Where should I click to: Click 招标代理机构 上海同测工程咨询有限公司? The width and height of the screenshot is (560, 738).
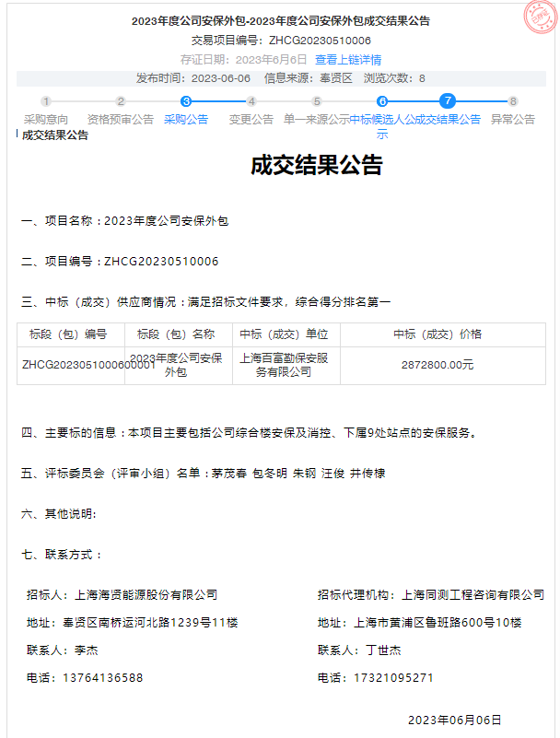(x=431, y=595)
